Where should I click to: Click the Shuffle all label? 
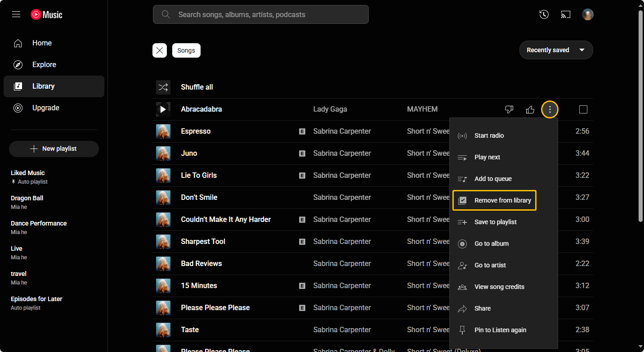click(x=197, y=87)
